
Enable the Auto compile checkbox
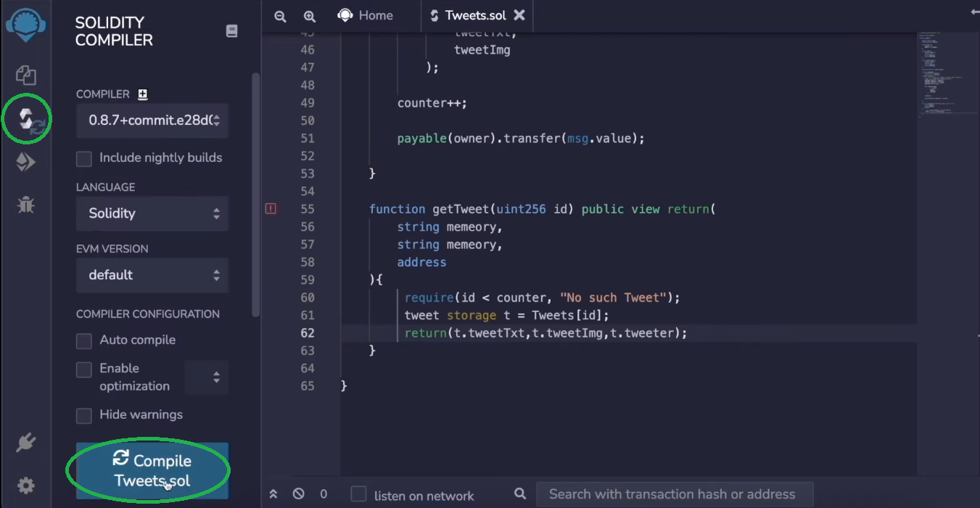(x=84, y=340)
